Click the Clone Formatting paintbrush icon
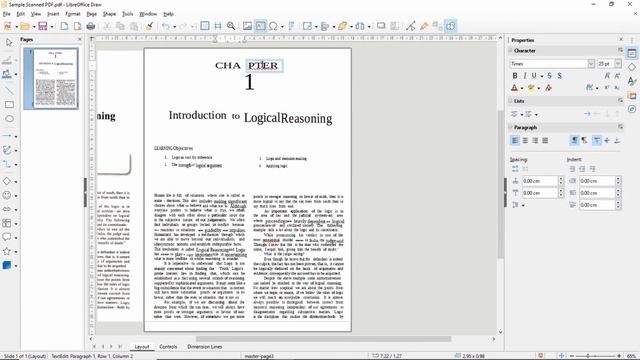 [150, 26]
